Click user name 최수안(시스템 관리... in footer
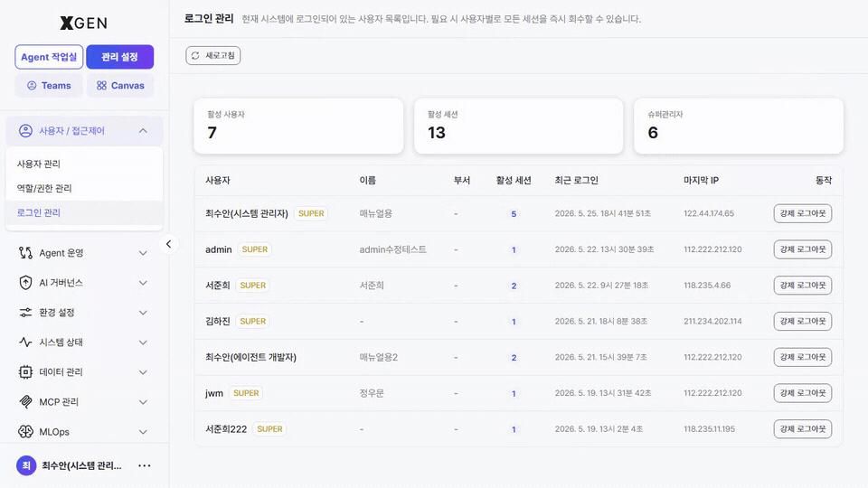 pos(82,466)
